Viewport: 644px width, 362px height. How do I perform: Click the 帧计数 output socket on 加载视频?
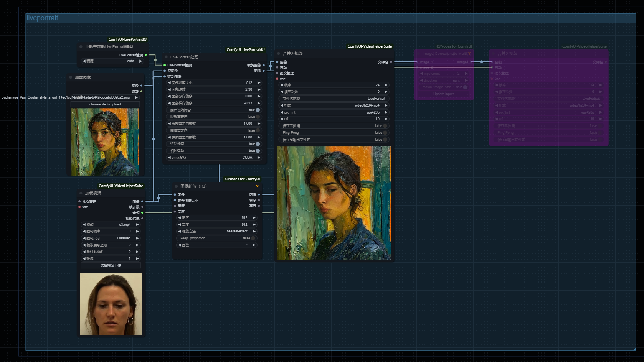[x=142, y=207]
